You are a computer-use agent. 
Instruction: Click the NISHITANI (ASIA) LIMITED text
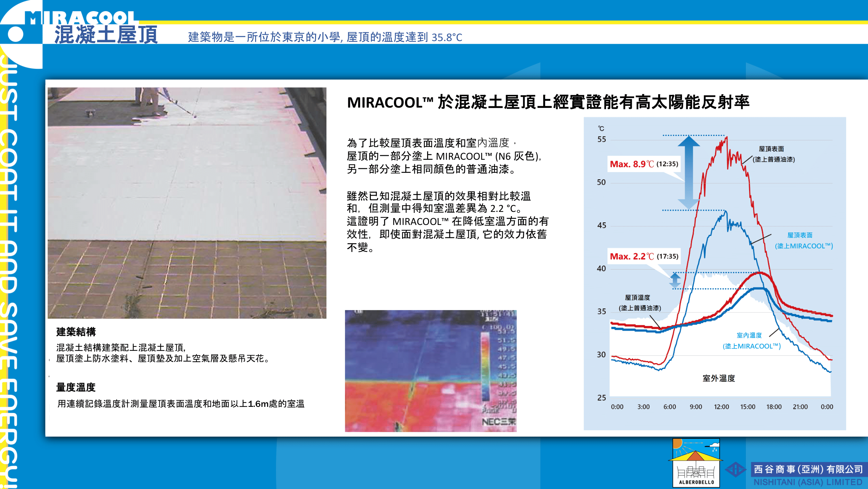pos(808,482)
